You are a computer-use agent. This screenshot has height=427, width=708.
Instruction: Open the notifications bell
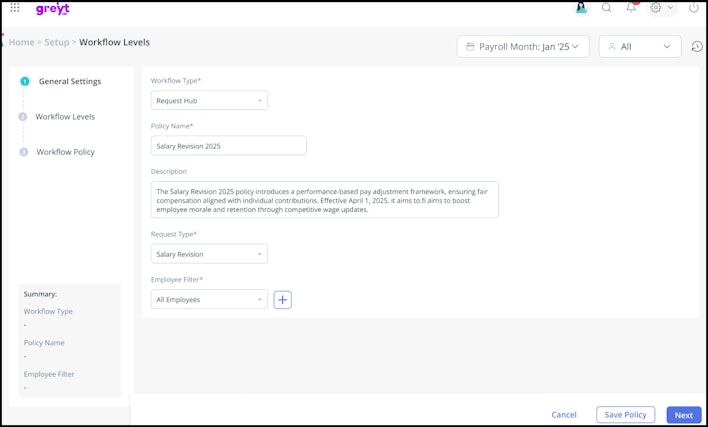631,8
